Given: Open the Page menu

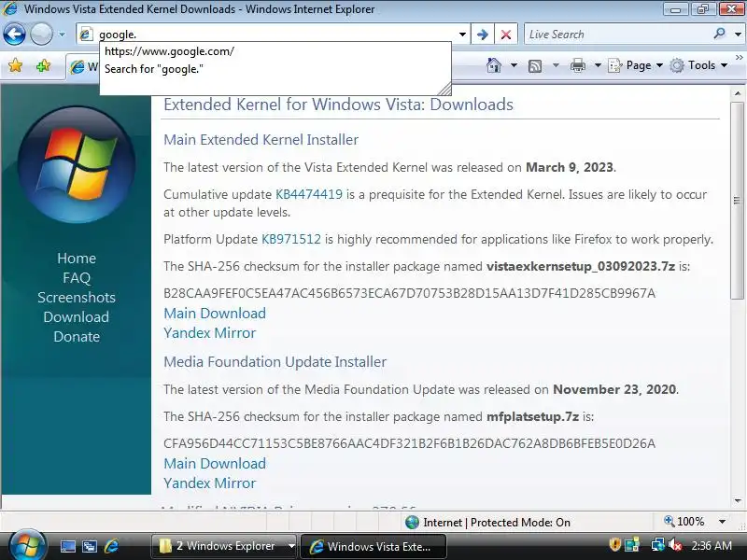Looking at the screenshot, I should (x=636, y=65).
